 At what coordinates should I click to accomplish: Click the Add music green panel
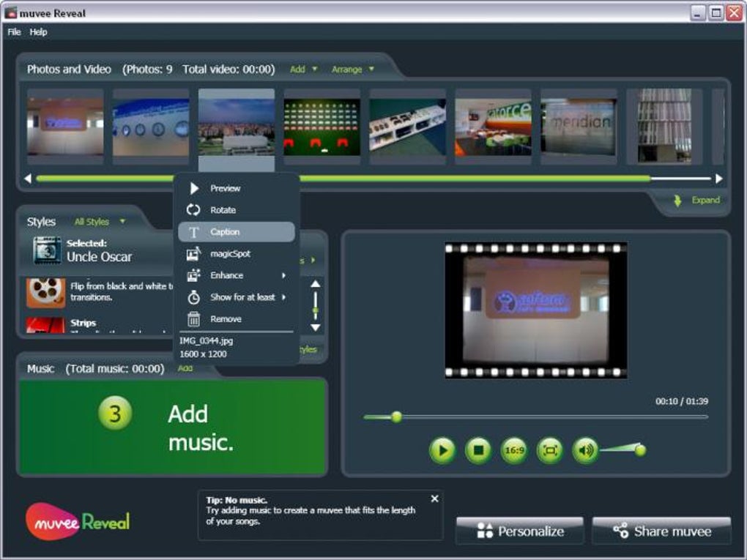click(172, 428)
